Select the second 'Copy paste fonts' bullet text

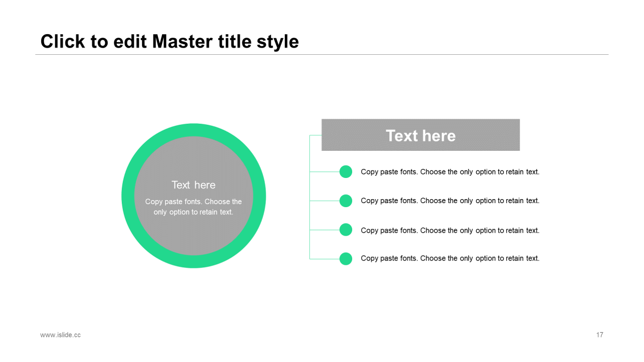[x=450, y=201]
